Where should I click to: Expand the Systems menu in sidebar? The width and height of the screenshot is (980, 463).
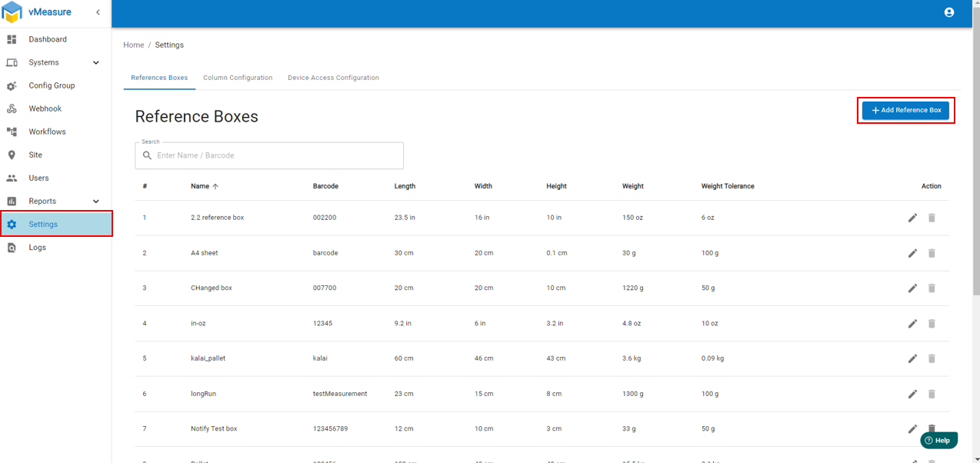coord(95,62)
